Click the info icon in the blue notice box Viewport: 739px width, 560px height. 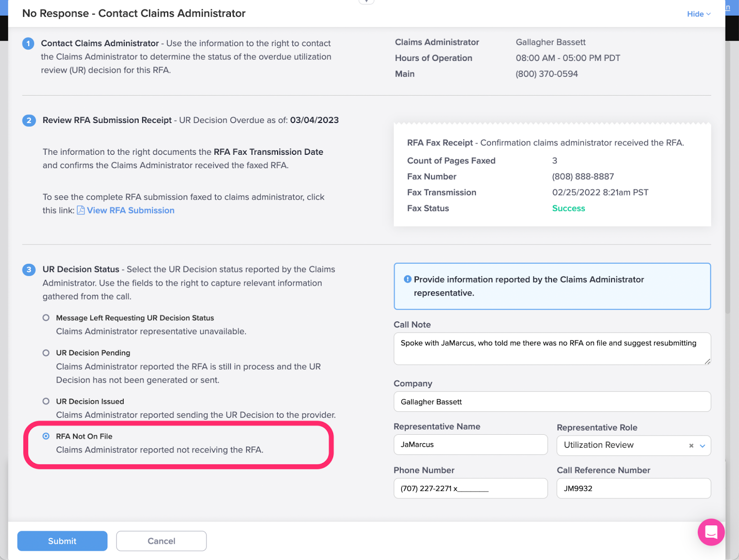[407, 279]
